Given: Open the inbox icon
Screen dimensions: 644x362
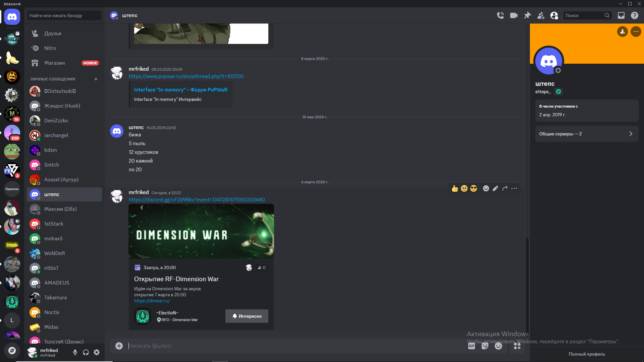Looking at the screenshot, I should 621,15.
